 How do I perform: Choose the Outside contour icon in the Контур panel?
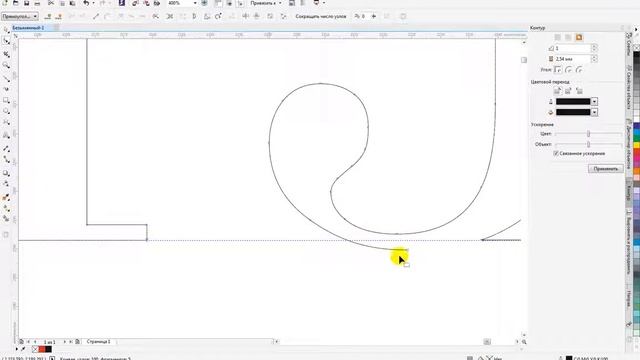coord(579,38)
